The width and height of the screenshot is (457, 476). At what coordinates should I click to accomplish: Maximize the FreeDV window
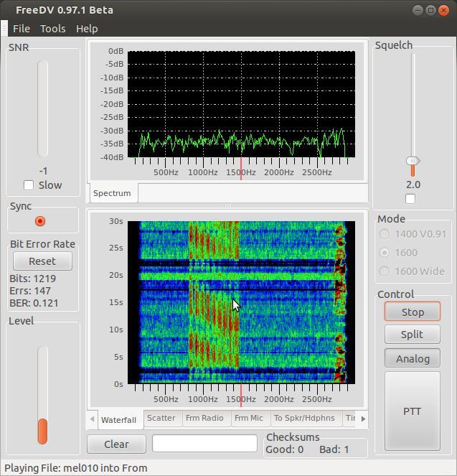(430, 10)
